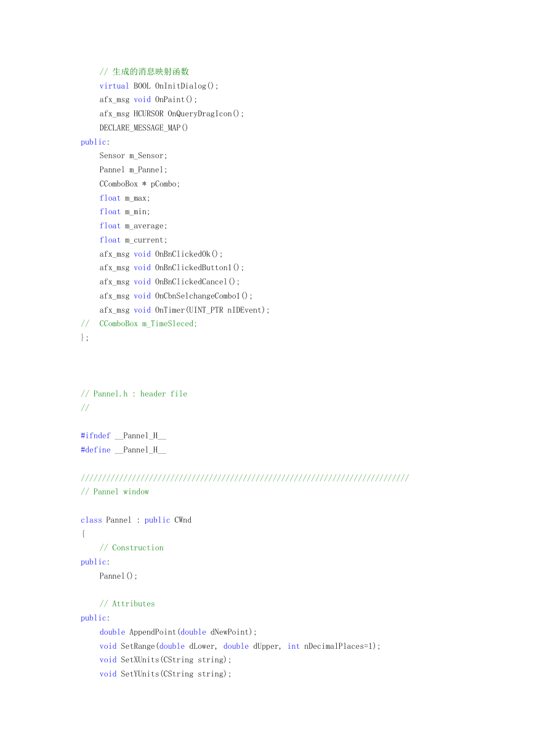Image resolution: width=535 pixels, height=756 pixels.
Task: Click the line "float m_min;"
Action: [125, 212]
